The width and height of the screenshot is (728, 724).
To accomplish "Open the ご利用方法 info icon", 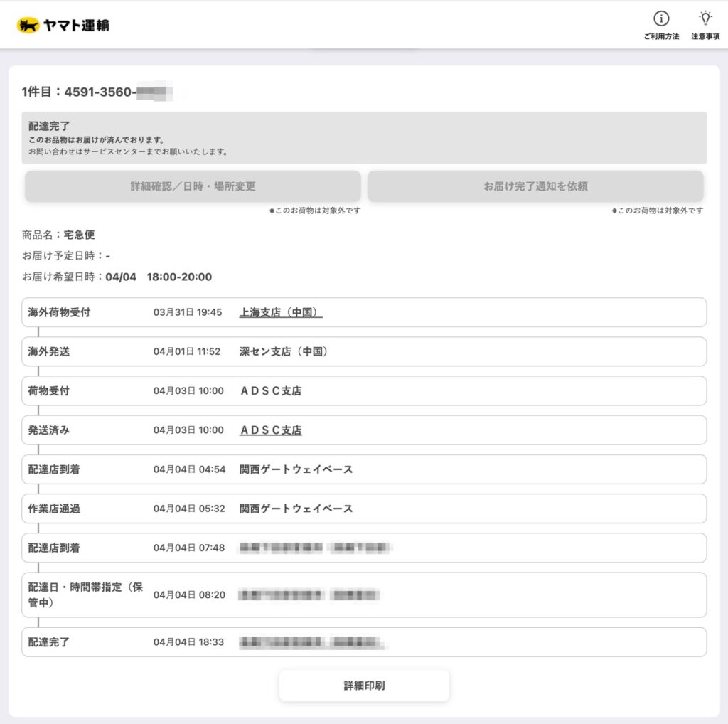I will 661,19.
